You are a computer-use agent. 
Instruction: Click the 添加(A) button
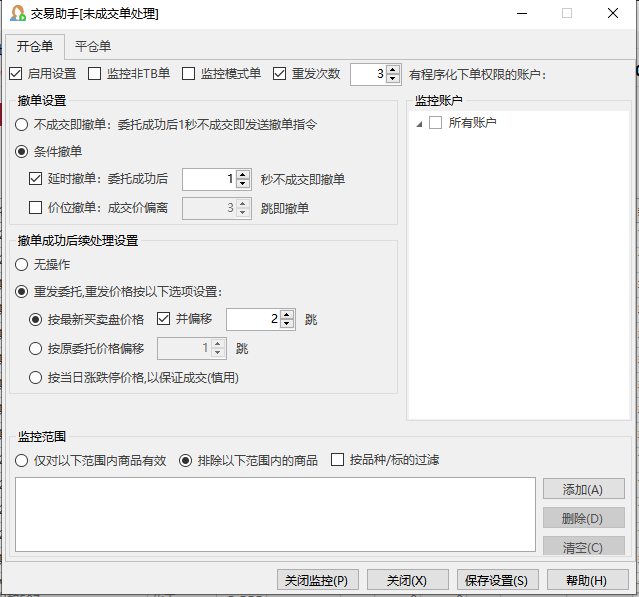tap(584, 489)
